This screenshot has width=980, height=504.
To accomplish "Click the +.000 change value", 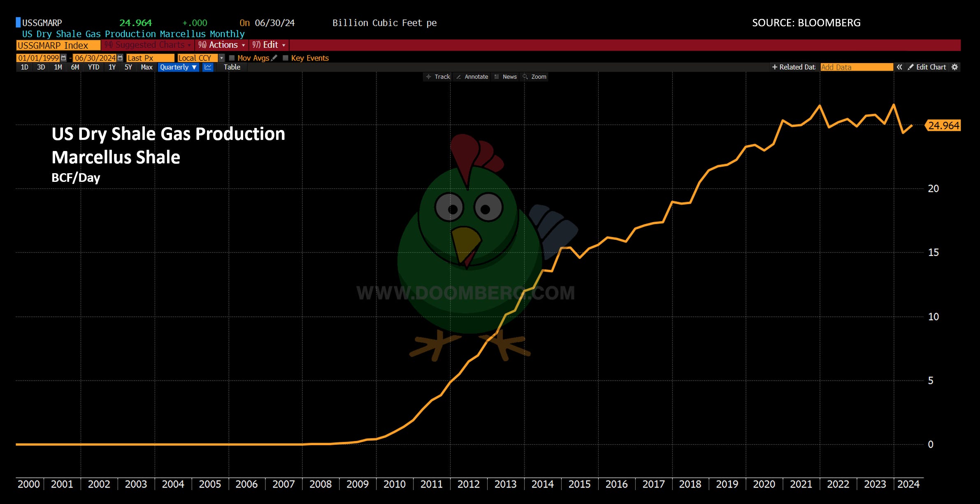I will coord(195,23).
